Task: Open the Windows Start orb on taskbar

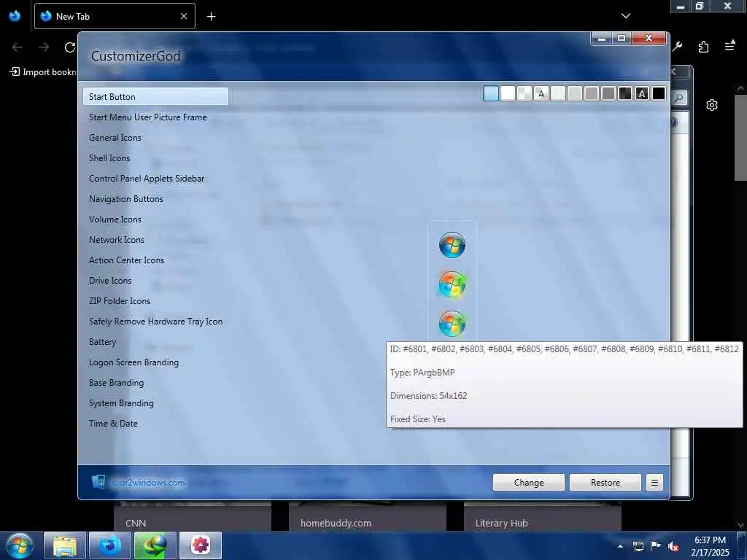Action: tap(19, 545)
